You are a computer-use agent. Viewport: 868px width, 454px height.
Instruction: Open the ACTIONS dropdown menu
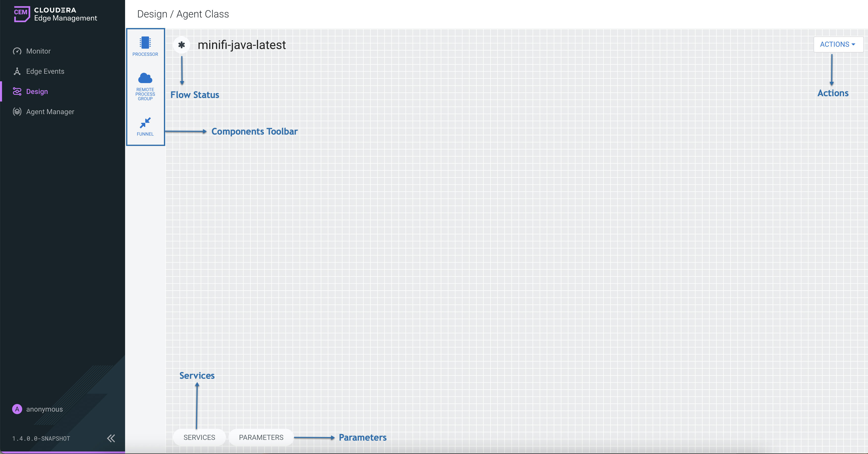click(838, 44)
